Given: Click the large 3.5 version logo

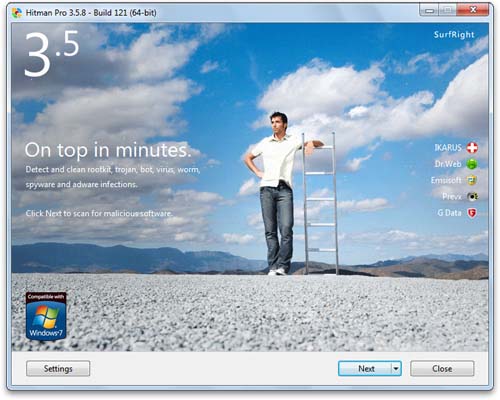Looking at the screenshot, I should click(52, 53).
